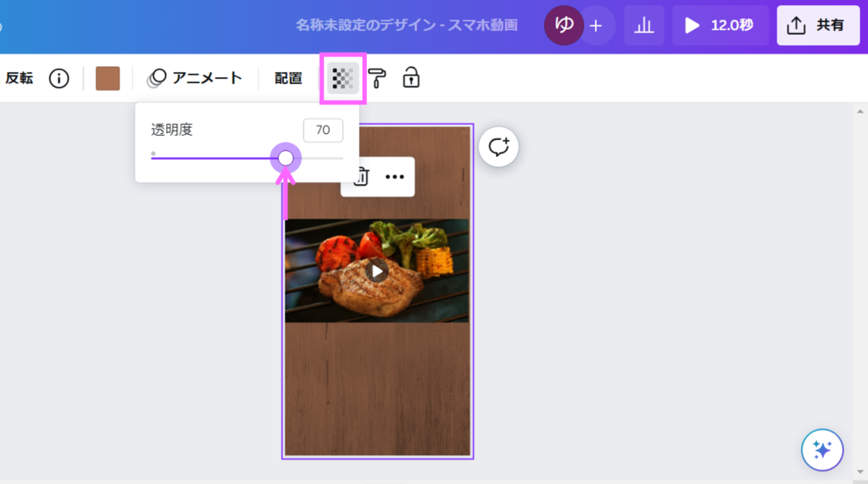This screenshot has height=484, width=868.
Task: Click the transparency checkerboard icon
Action: [x=342, y=79]
